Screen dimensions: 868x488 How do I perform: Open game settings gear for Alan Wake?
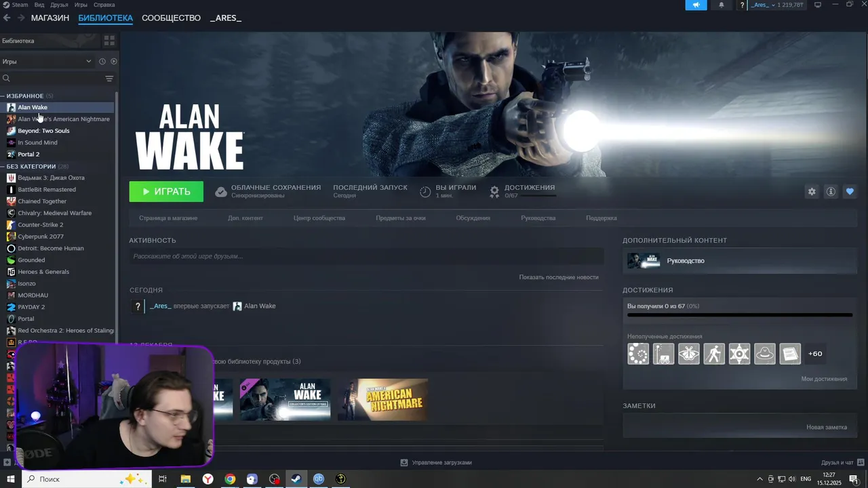(x=812, y=192)
